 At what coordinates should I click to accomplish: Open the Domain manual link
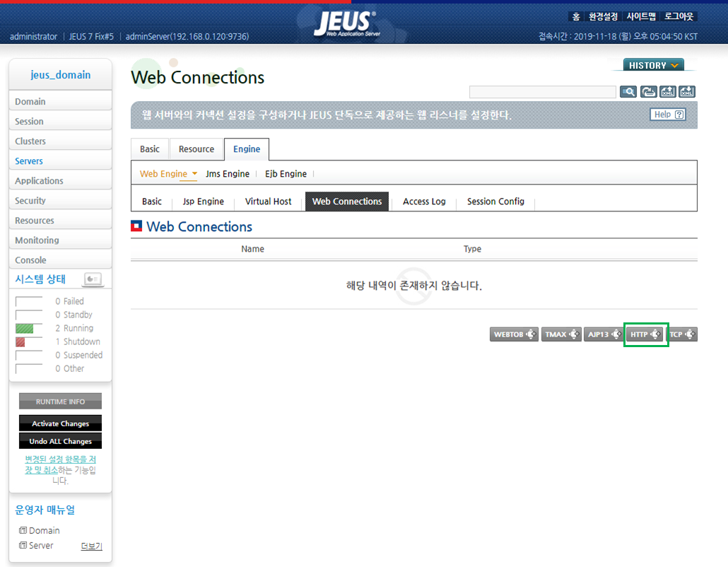coord(44,530)
